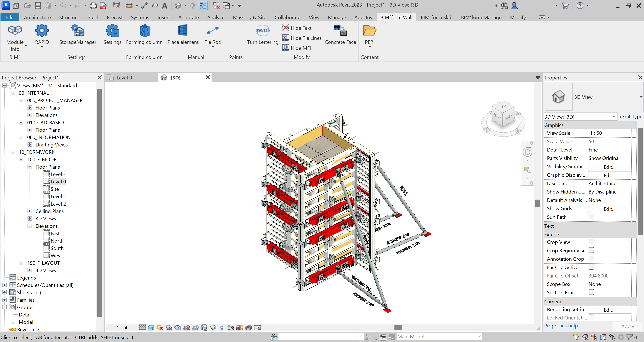Click the Hide Text tool
This screenshot has height=342, width=644.
(x=297, y=28)
